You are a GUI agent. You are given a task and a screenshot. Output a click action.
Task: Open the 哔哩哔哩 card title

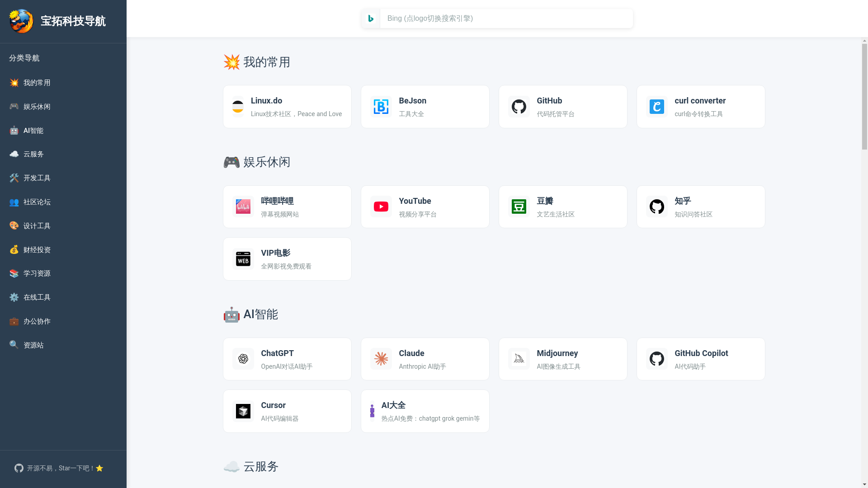pos(277,201)
